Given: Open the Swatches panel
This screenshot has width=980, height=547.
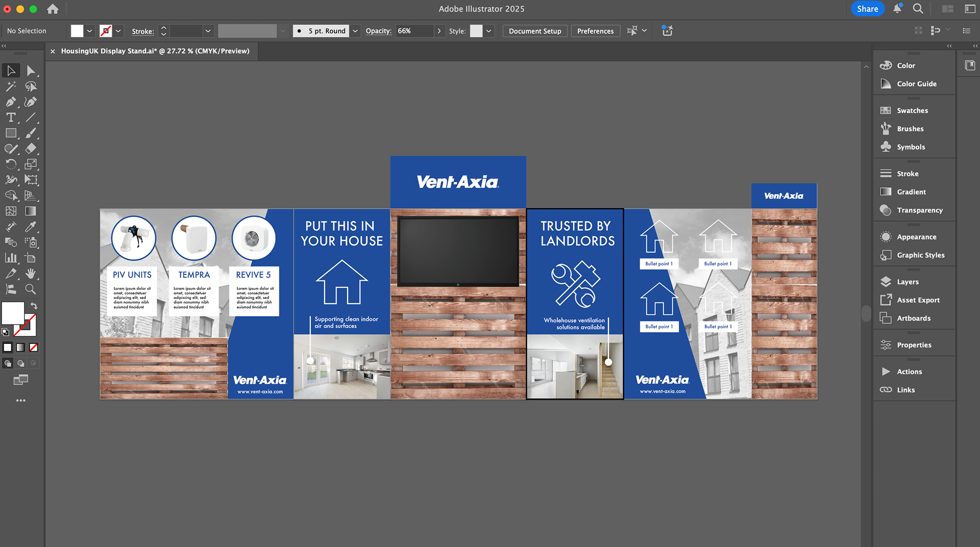Looking at the screenshot, I should click(913, 110).
